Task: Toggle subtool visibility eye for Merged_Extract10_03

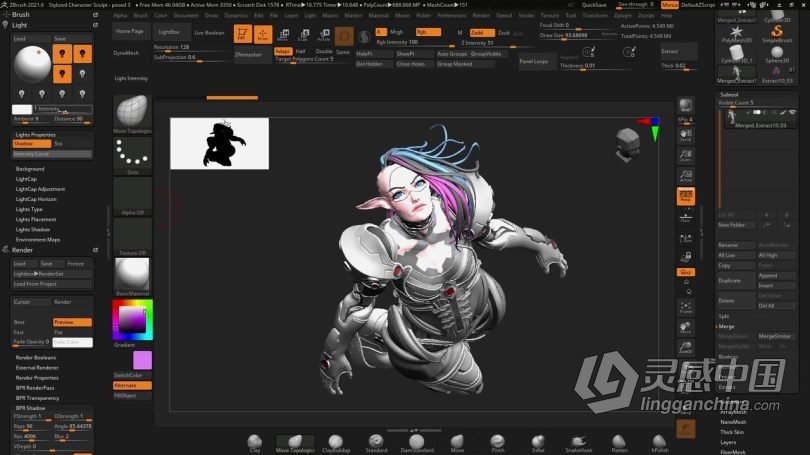Action: coord(792,113)
